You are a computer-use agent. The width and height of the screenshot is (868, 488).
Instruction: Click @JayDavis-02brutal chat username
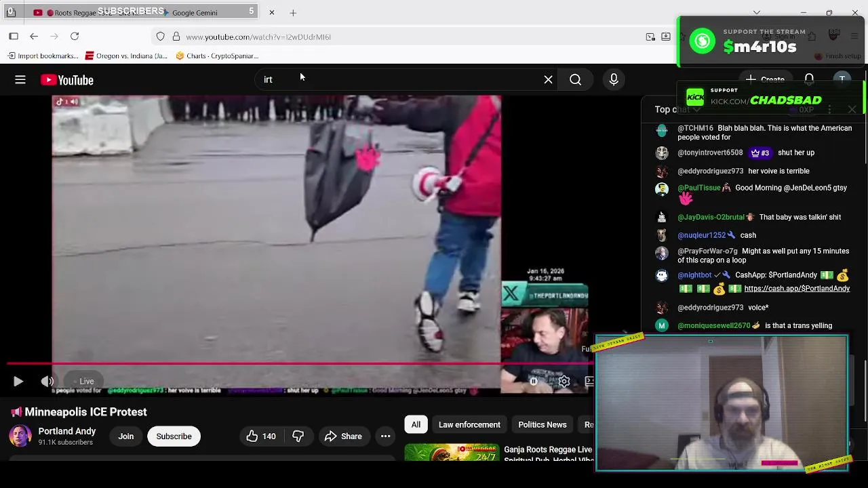[x=711, y=218]
